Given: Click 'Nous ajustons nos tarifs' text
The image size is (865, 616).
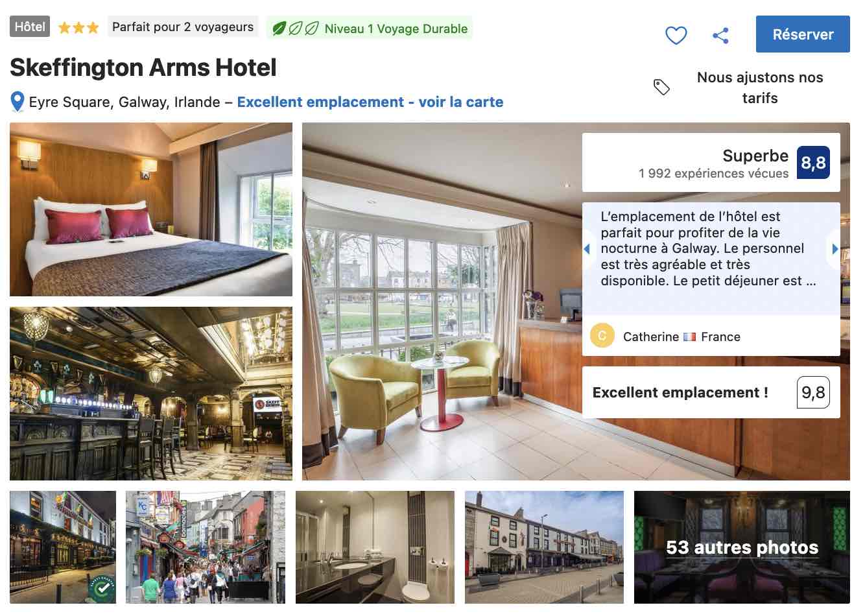Looking at the screenshot, I should [x=760, y=88].
